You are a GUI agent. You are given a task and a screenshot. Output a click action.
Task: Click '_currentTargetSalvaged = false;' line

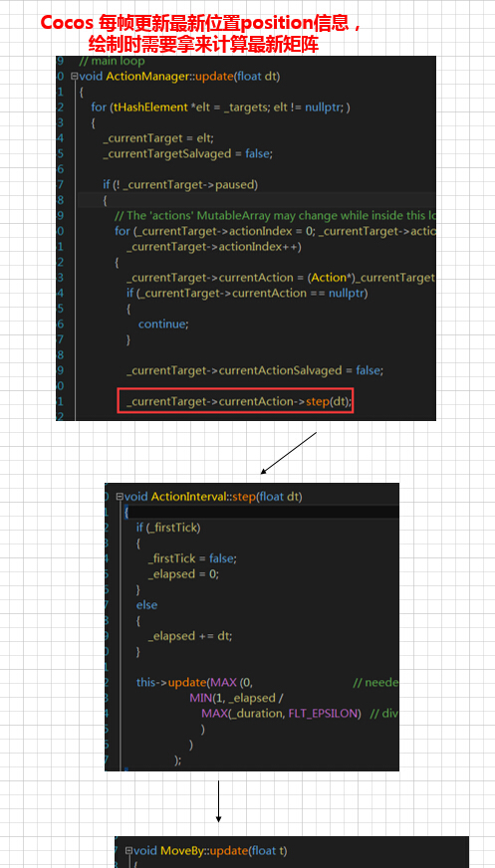click(x=187, y=153)
